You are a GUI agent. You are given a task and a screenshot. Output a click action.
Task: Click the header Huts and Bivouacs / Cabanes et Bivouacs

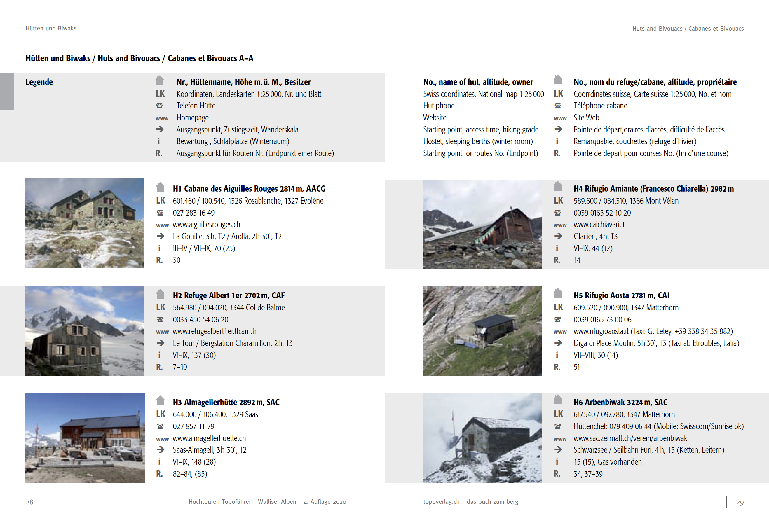(688, 29)
